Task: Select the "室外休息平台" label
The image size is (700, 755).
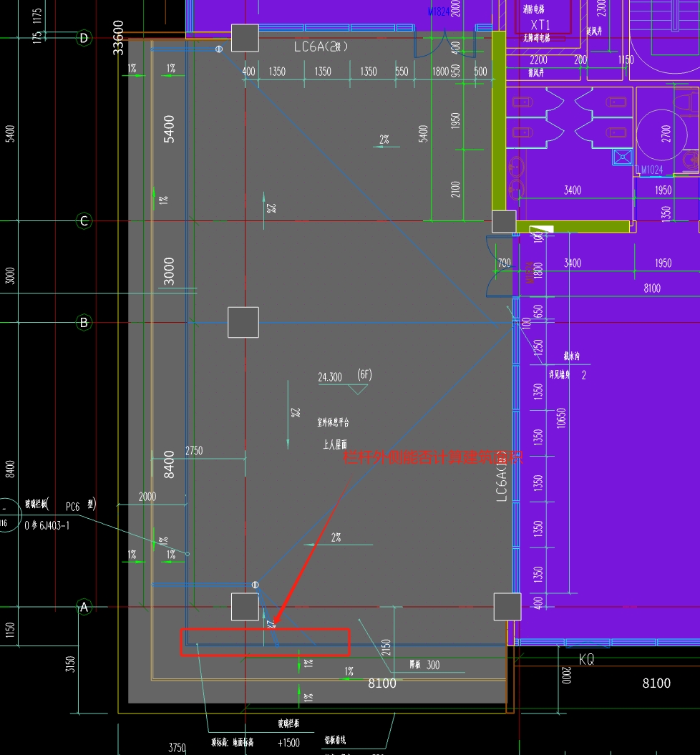Action: point(333,422)
